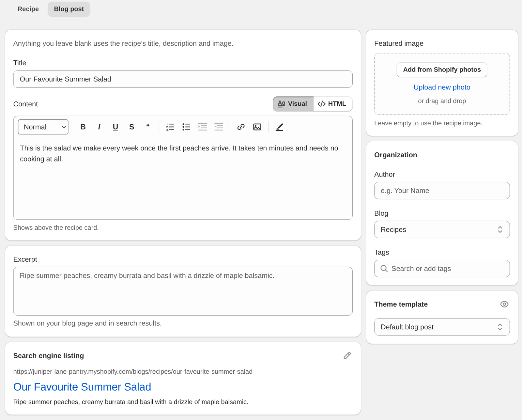Insert a link into content
This screenshot has height=420, width=522.
click(x=241, y=127)
